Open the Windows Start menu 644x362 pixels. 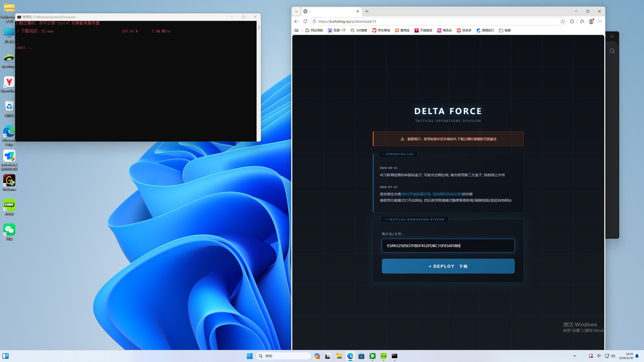pyautogui.click(x=250, y=356)
